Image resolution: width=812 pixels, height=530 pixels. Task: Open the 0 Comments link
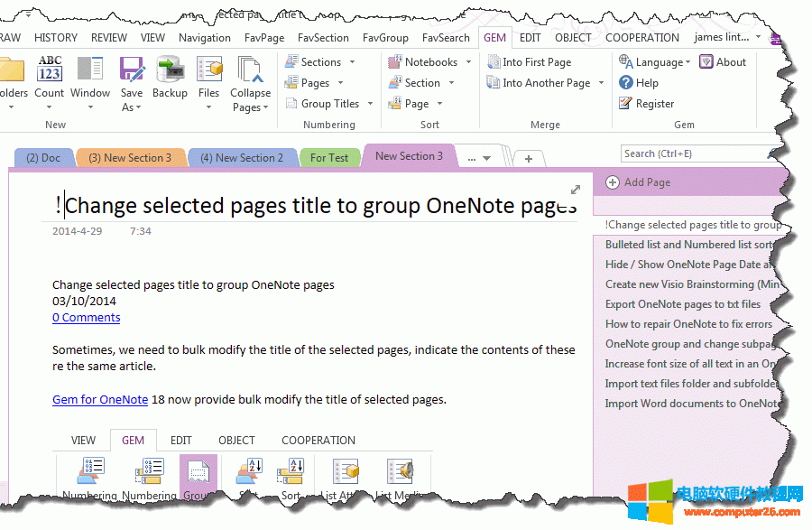86,317
